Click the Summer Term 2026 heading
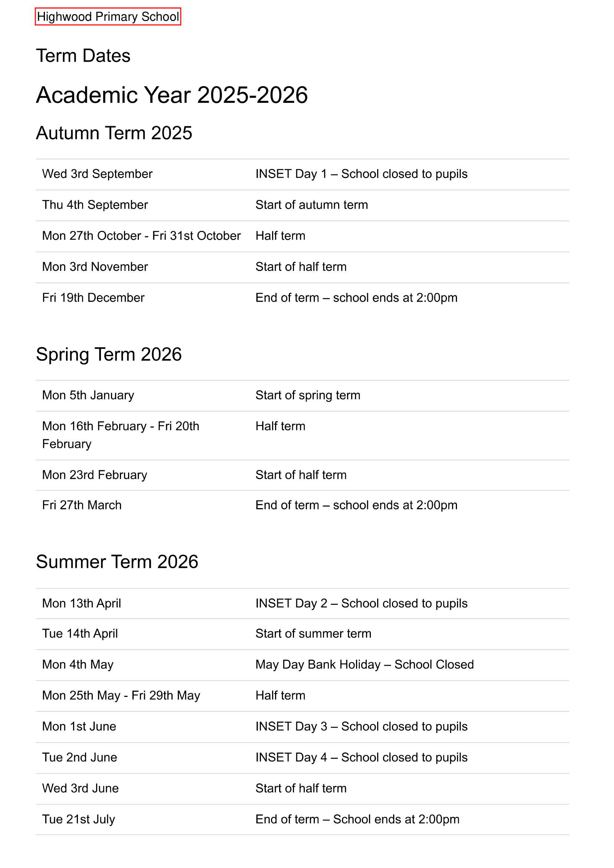 pyautogui.click(x=117, y=561)
